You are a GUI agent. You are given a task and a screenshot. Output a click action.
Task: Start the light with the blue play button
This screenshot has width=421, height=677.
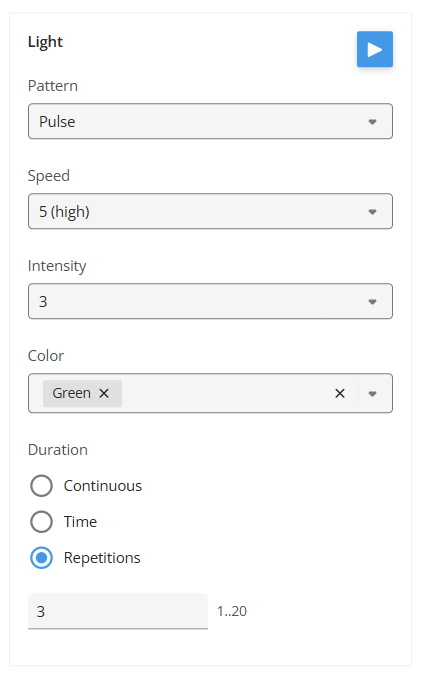374,49
